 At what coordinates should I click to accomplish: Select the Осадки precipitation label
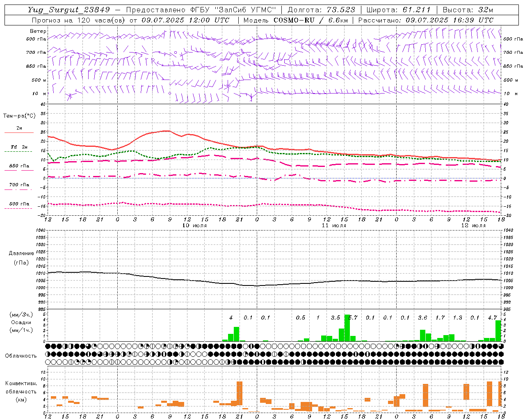[21, 322]
